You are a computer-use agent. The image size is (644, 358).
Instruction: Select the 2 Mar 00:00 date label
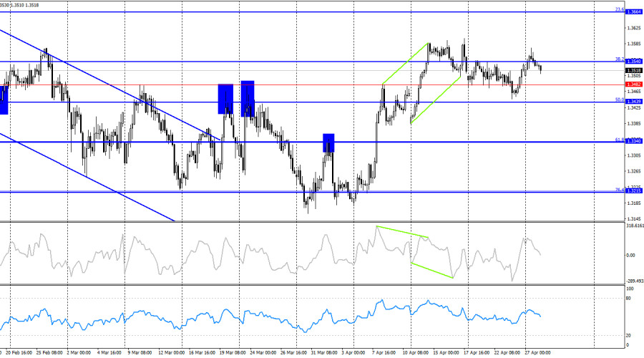[x=79, y=353]
